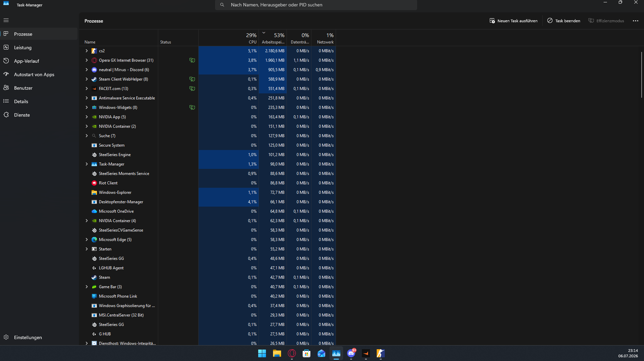Click the NVIDIA App process icon
The height and width of the screenshot is (361, 644).
coord(94,117)
